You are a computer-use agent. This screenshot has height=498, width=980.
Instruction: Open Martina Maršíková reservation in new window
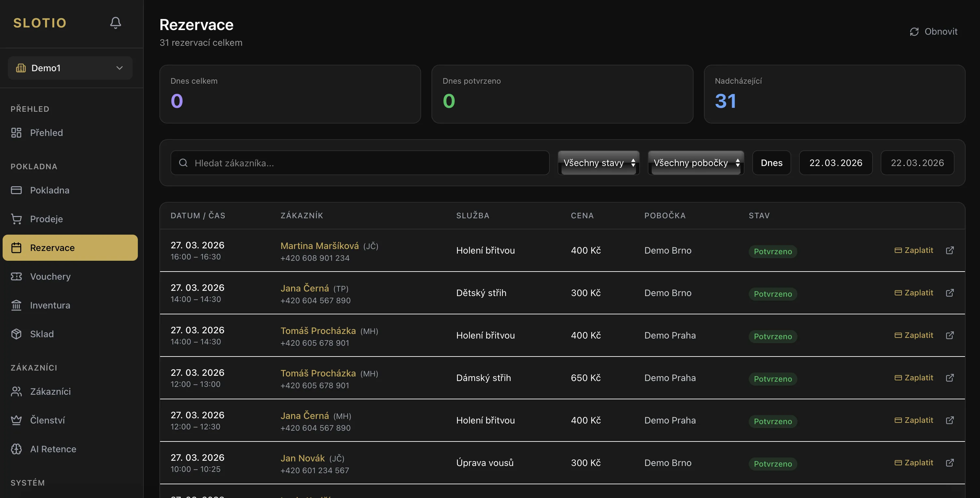click(950, 250)
